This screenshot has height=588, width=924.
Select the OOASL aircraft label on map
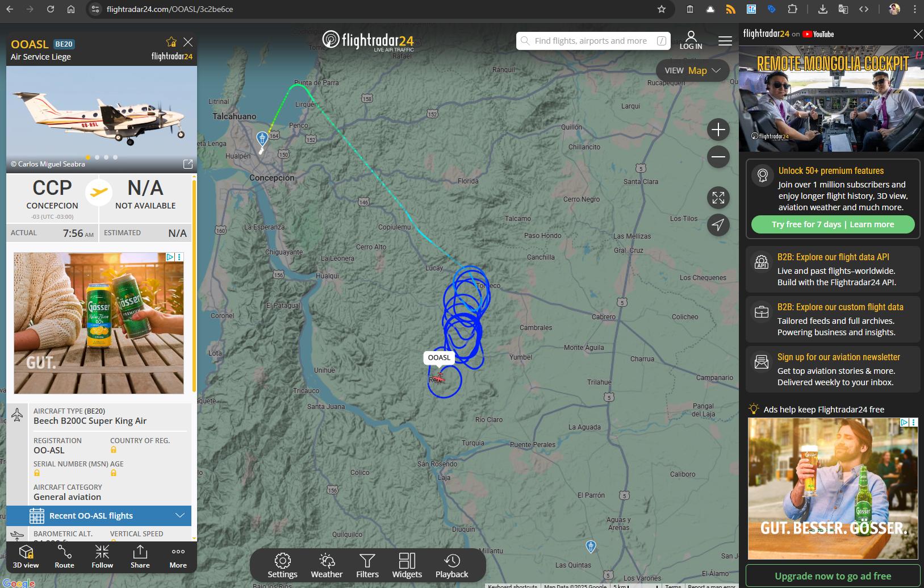[x=439, y=357]
